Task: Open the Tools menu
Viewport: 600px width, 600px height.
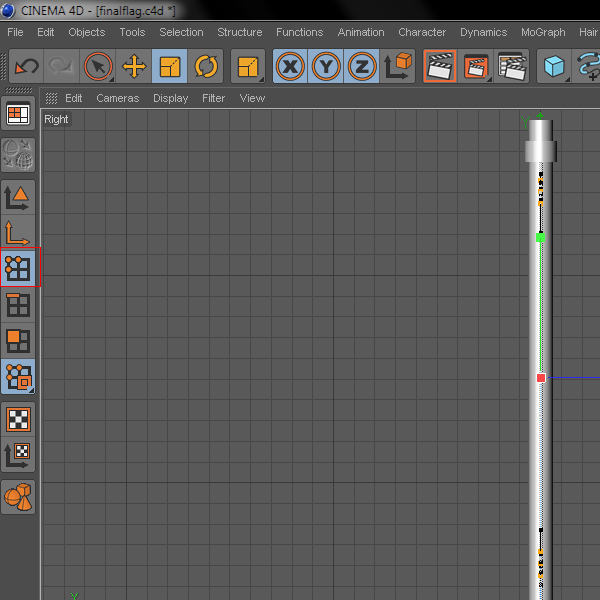Action: coord(132,32)
